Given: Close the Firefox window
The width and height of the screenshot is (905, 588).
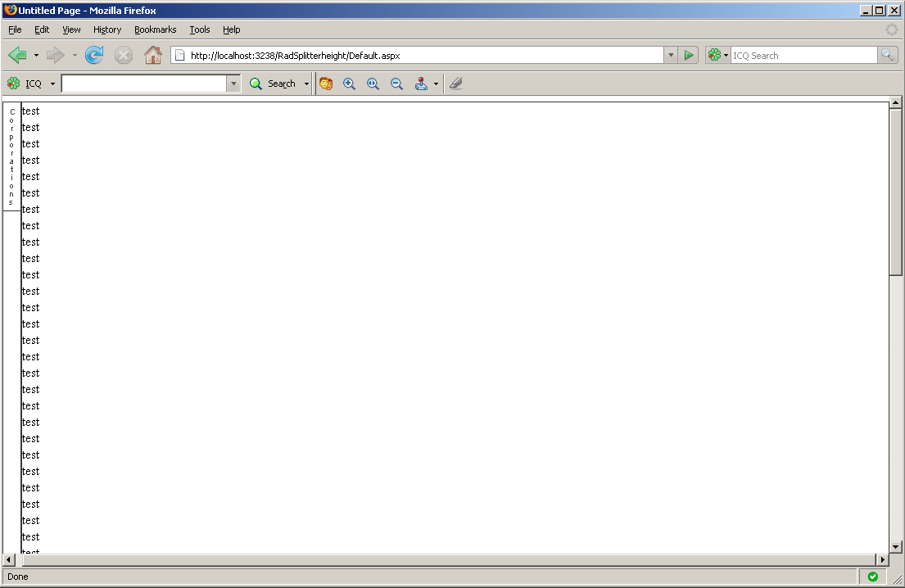Looking at the screenshot, I should (x=894, y=11).
